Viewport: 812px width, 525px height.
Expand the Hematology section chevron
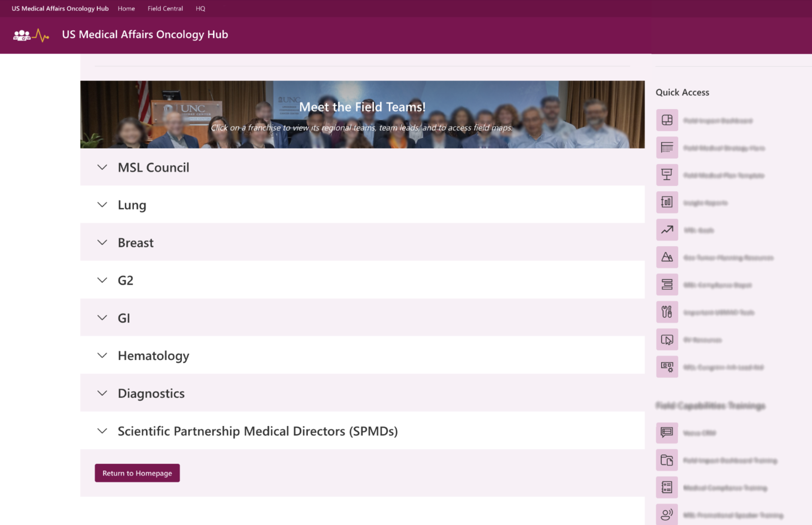point(102,355)
